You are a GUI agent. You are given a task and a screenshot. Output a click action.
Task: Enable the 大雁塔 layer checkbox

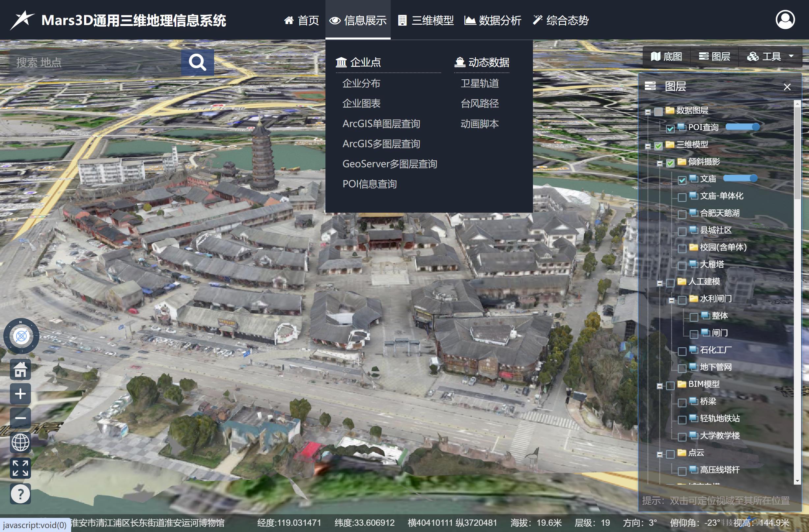682,266
